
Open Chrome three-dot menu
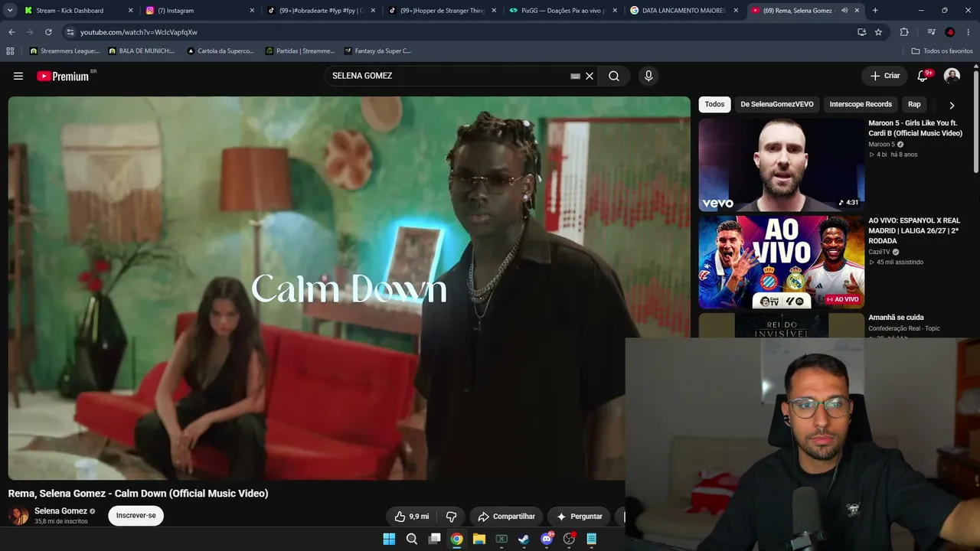click(969, 32)
